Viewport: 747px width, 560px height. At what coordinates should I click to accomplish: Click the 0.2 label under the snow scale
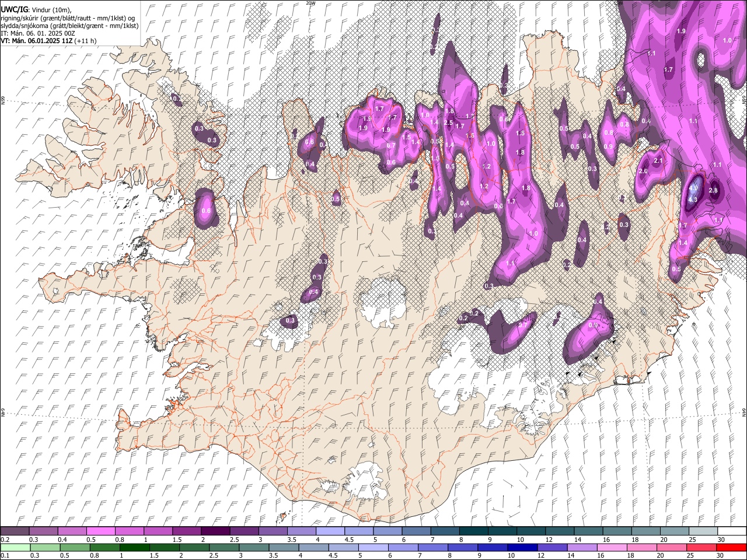pyautogui.click(x=5, y=540)
